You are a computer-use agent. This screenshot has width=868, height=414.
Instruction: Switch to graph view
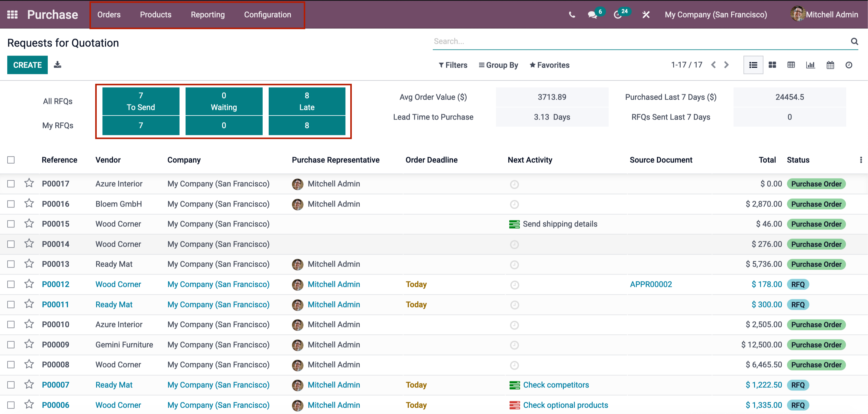[810, 65]
